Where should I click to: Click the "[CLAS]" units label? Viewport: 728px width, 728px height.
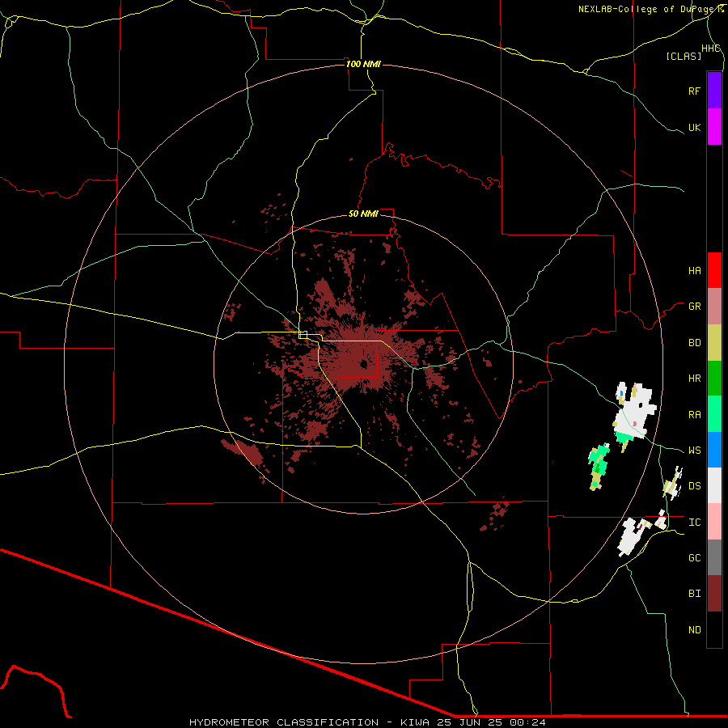coord(684,56)
